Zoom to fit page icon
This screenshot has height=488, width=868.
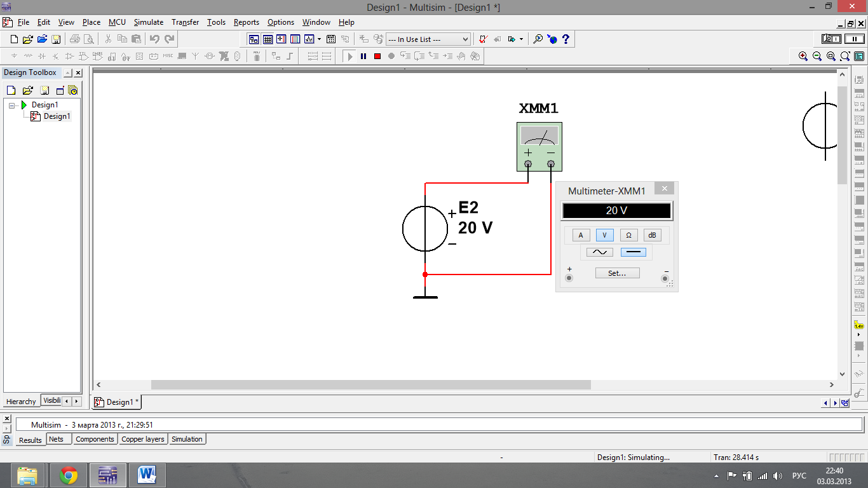click(845, 56)
